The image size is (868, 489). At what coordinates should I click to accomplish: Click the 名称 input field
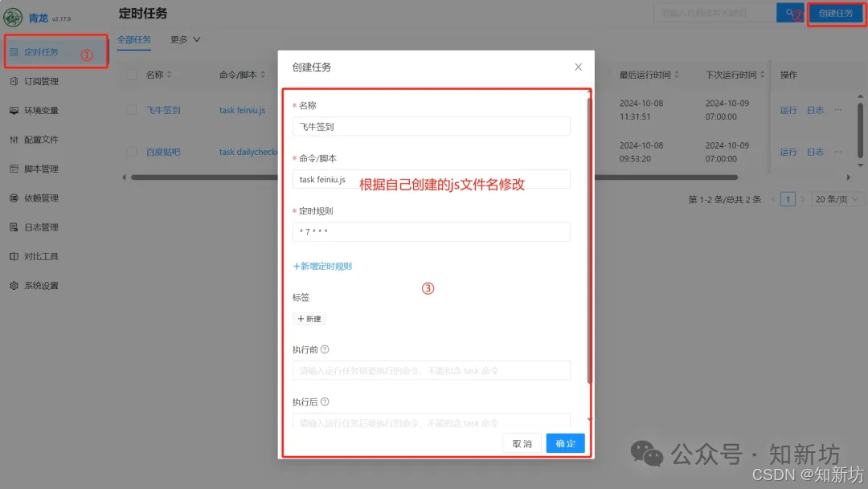click(x=432, y=127)
